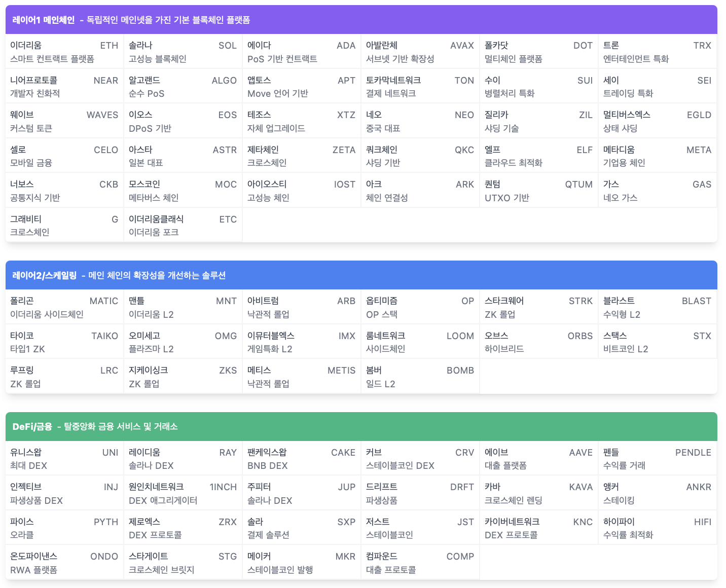Open the 너보스 CKB cell
This screenshot has height=588, width=726.
tap(64, 191)
